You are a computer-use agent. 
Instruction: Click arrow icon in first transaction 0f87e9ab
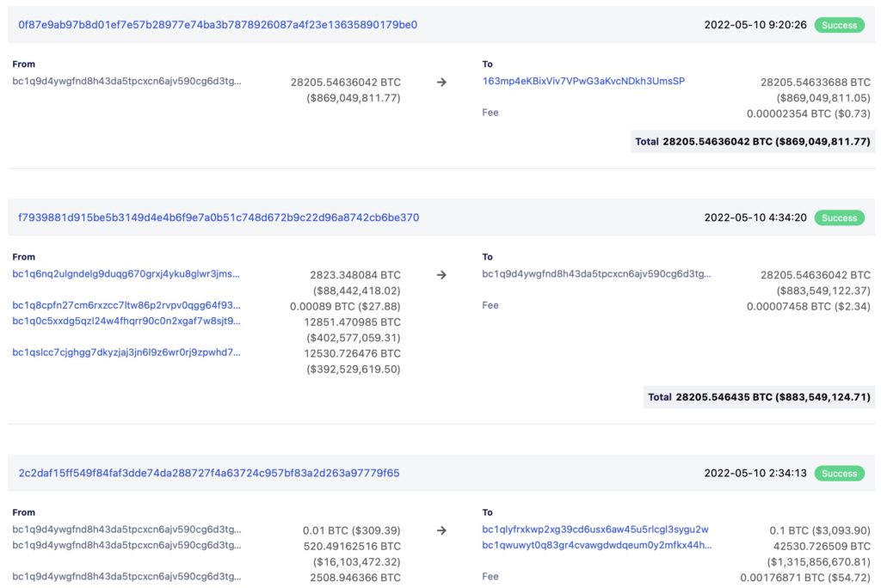441,83
